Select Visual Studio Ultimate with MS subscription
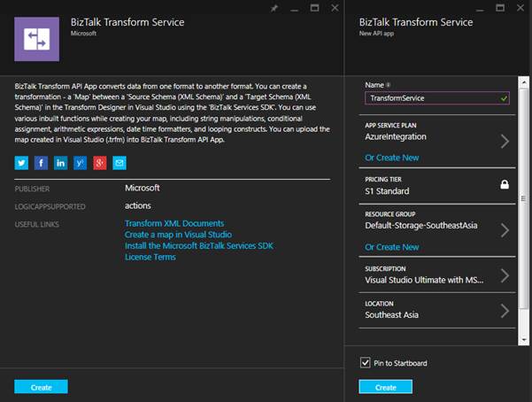Image resolution: width=532 pixels, height=402 pixels. coord(424,280)
